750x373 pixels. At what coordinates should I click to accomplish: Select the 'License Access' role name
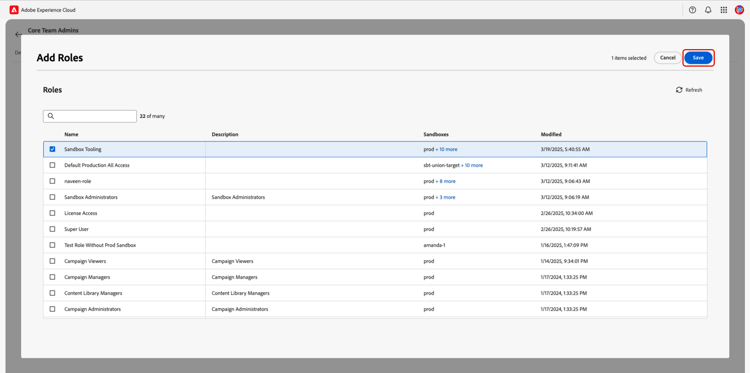point(81,213)
